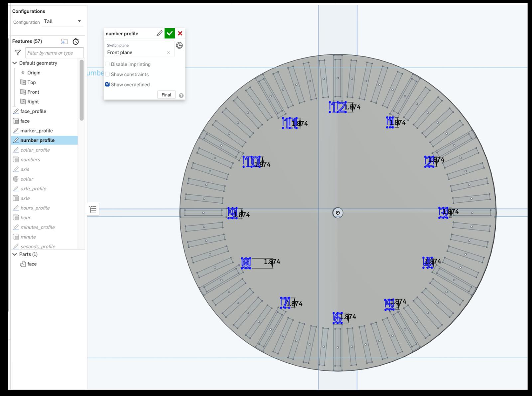Image resolution: width=532 pixels, height=396 pixels.
Task: Uncheck the Show overdefined checkbox
Action: point(107,85)
